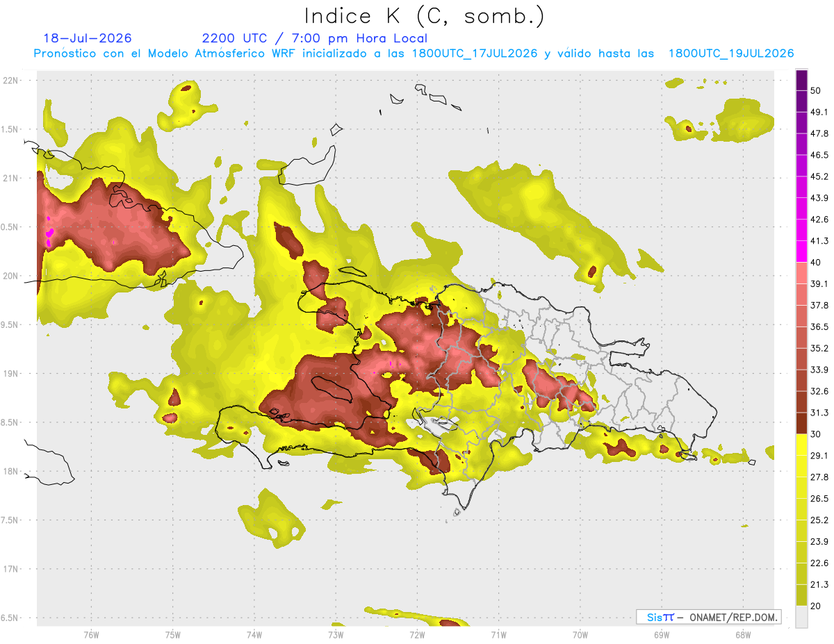834x644 pixels.
Task: Click the 73W longitude label
Action: coord(335,635)
